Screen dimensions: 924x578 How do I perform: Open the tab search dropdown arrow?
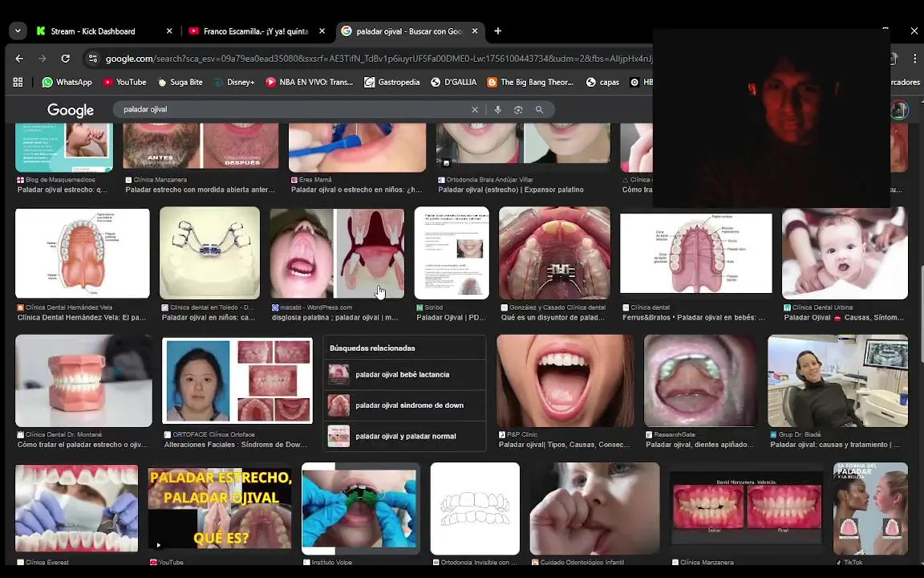[x=18, y=31]
